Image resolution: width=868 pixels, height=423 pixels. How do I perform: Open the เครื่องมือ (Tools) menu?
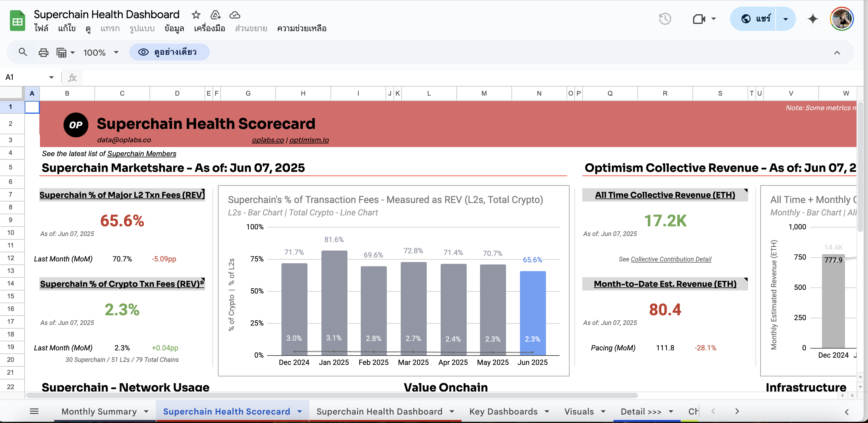coord(209,29)
